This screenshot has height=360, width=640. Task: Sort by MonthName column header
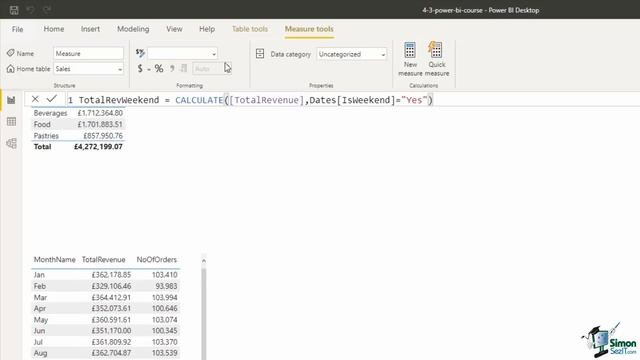(54, 260)
